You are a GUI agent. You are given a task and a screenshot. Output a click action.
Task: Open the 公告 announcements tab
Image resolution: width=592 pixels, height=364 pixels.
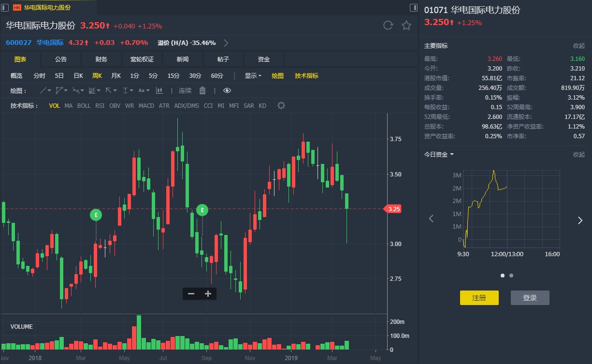(x=61, y=59)
